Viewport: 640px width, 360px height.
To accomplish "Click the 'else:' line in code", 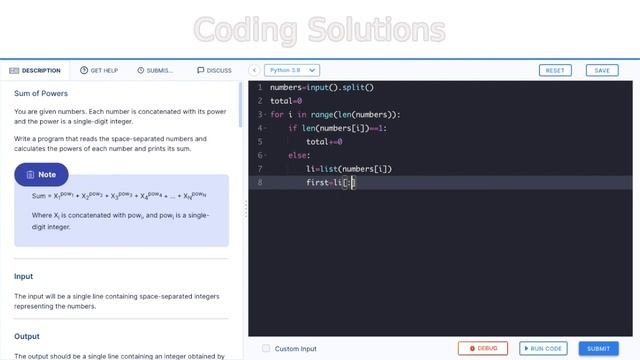I will [x=299, y=156].
